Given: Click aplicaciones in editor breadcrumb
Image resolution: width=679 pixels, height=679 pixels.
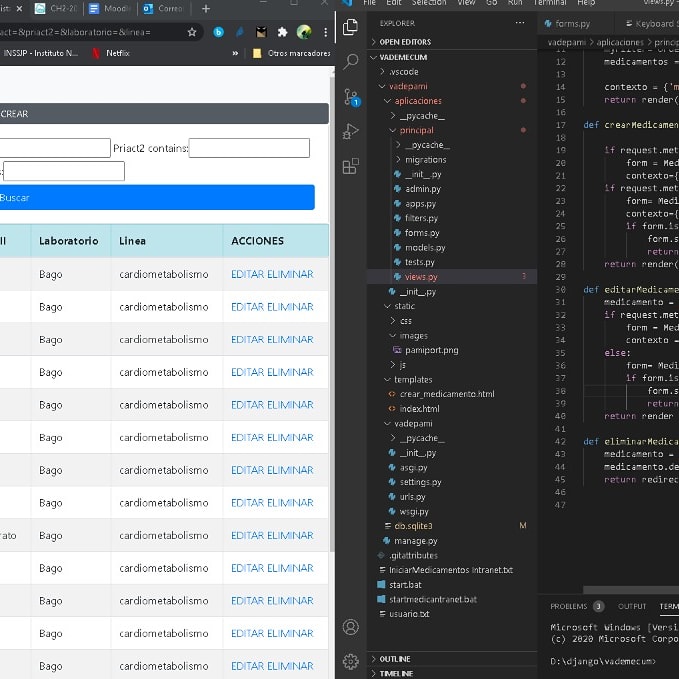Looking at the screenshot, I should 620,42.
